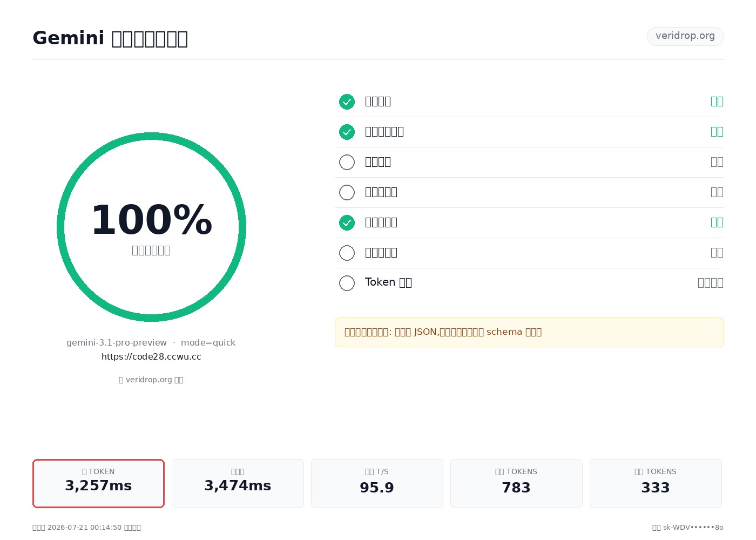The image size is (756, 540).
Task: Select the red-outlined TOKEN card showing 3,257ms
Action: (x=98, y=483)
